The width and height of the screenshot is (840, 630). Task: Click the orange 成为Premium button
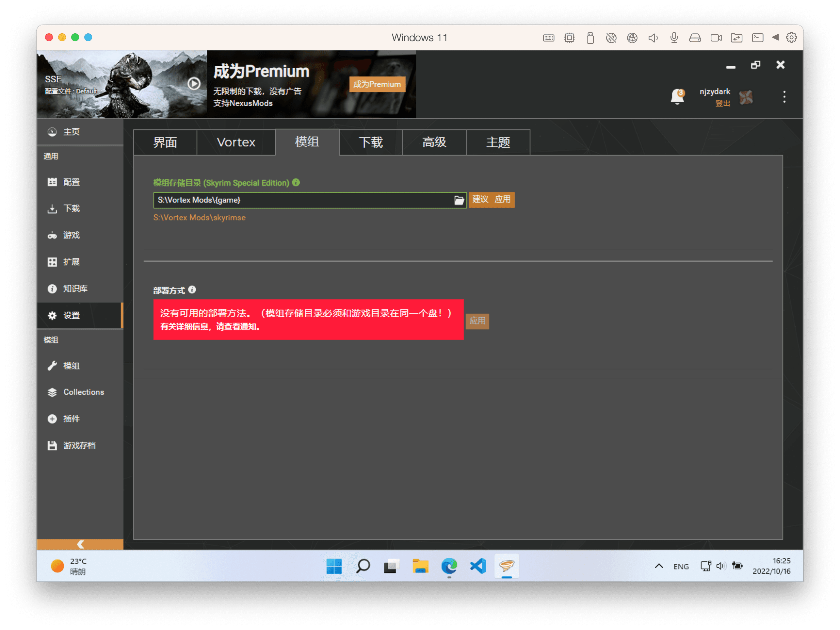click(x=377, y=84)
